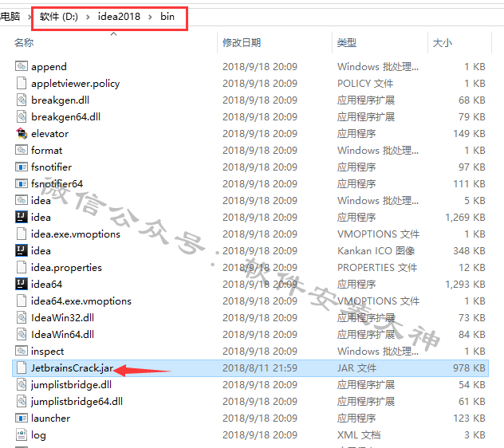Click the fsnotifier application icon

(x=22, y=167)
